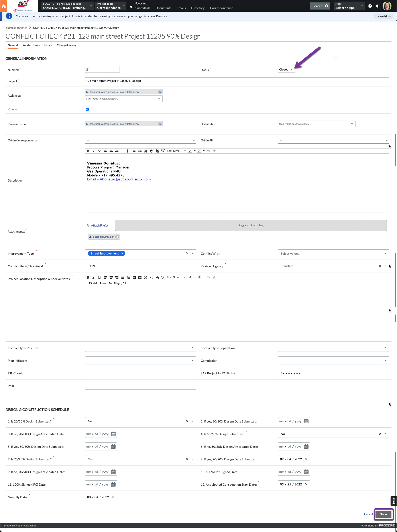This screenshot has height=532, width=397.
Task: Expand the Conflict With dropdown
Action: point(385,253)
